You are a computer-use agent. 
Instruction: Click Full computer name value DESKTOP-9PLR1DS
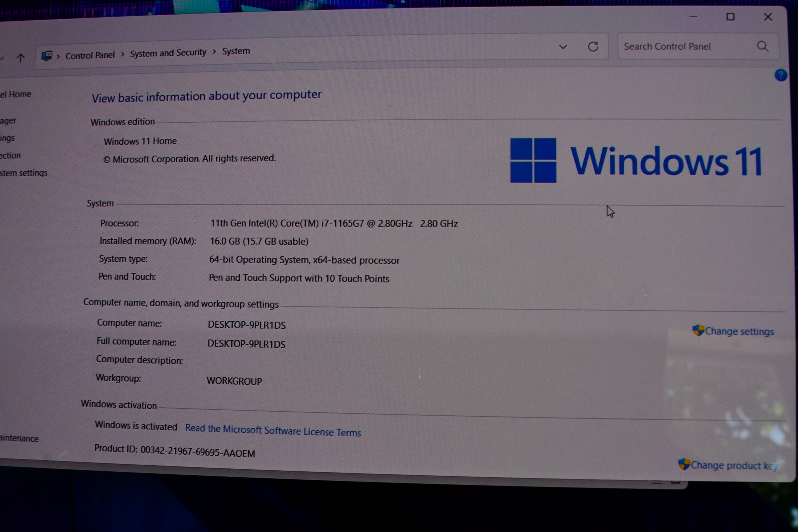246,344
